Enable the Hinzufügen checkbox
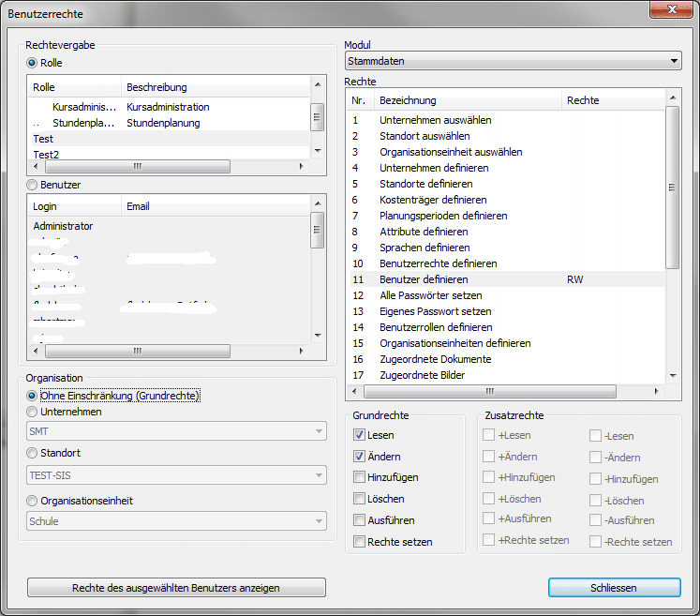 pos(360,477)
